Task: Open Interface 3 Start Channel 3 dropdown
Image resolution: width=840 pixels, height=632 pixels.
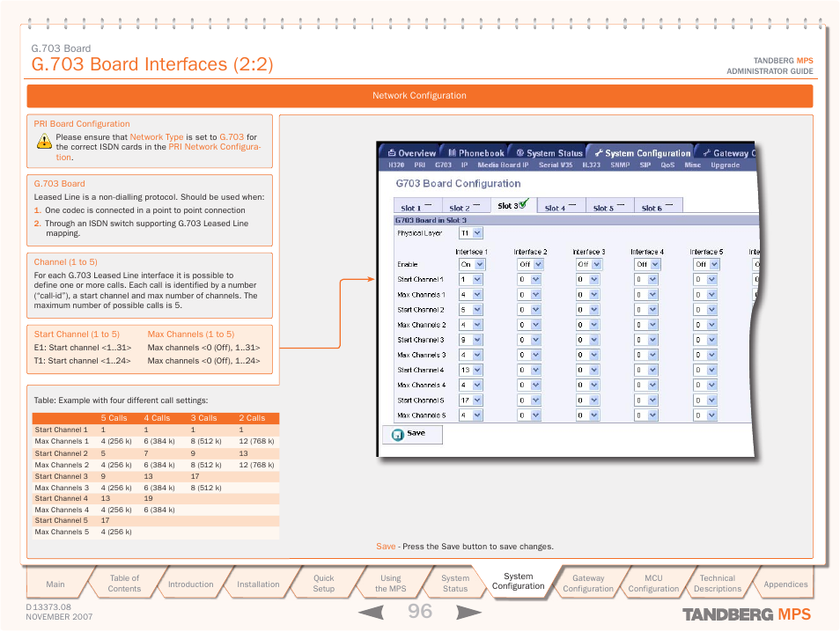Action: (593, 340)
